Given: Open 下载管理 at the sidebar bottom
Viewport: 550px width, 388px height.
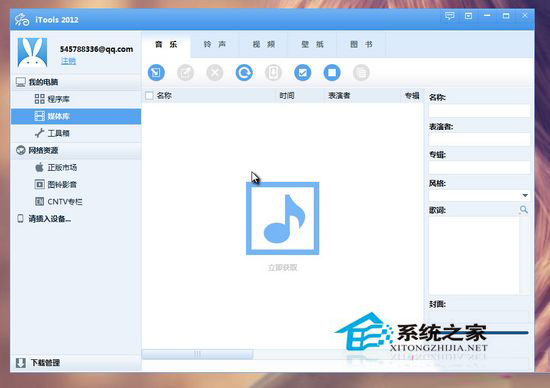Looking at the screenshot, I should click(x=76, y=363).
